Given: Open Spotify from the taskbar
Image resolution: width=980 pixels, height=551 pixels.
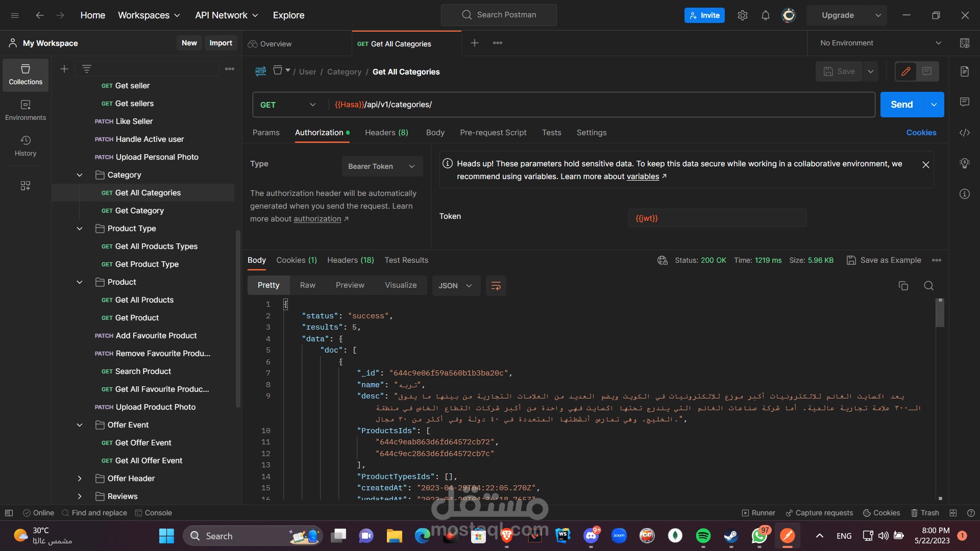Looking at the screenshot, I should click(x=703, y=536).
